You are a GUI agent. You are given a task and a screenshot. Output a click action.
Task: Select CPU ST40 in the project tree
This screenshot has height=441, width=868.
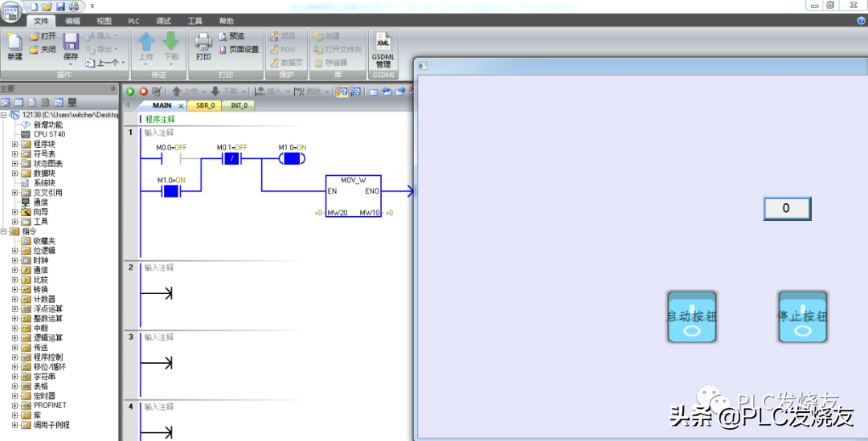tap(49, 134)
